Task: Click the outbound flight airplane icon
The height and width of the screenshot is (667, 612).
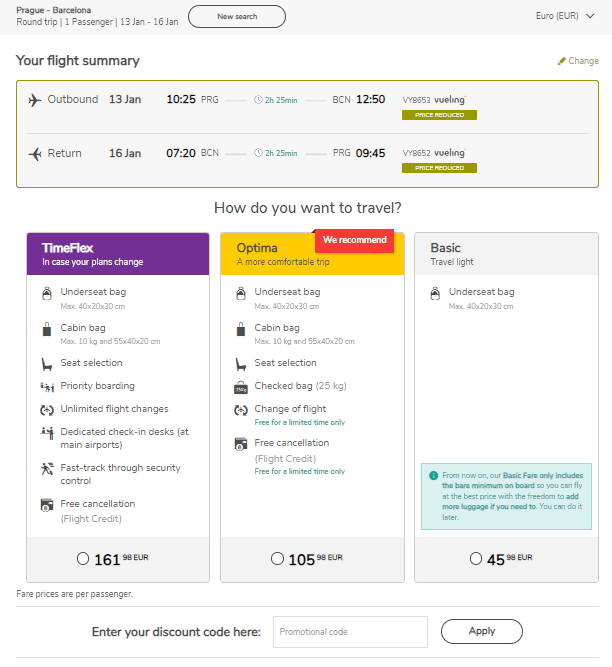Action: tap(35, 100)
